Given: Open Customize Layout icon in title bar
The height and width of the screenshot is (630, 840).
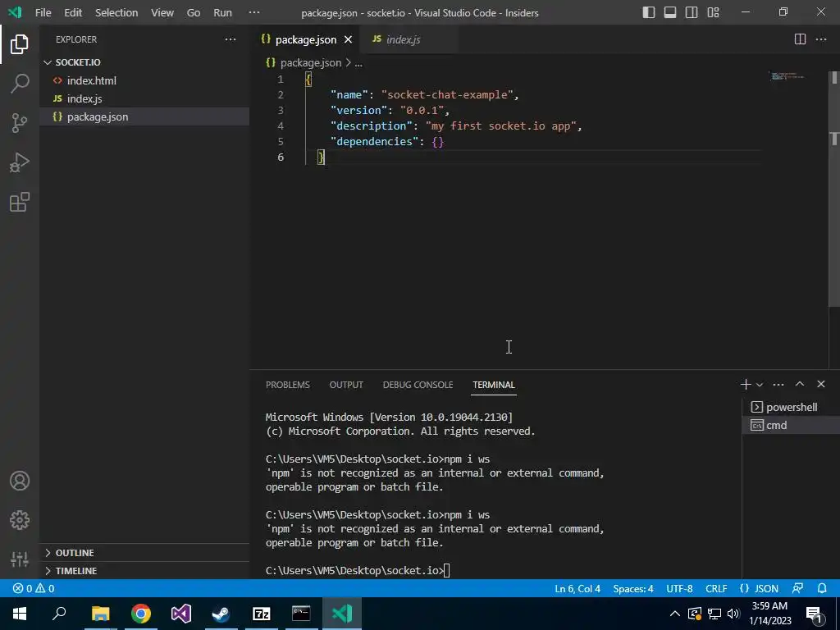Looking at the screenshot, I should (x=713, y=12).
